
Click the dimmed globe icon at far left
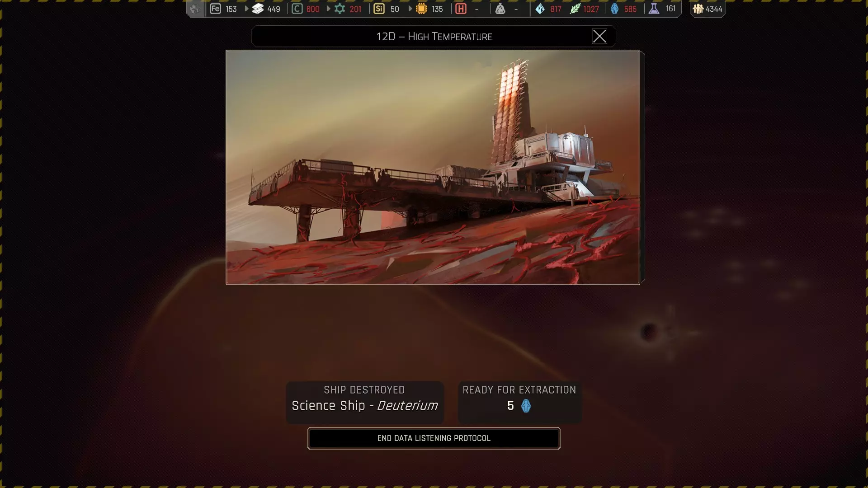click(195, 9)
